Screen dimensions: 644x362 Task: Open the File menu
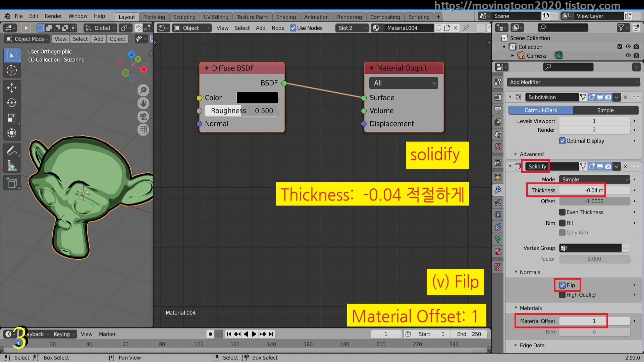click(x=19, y=16)
